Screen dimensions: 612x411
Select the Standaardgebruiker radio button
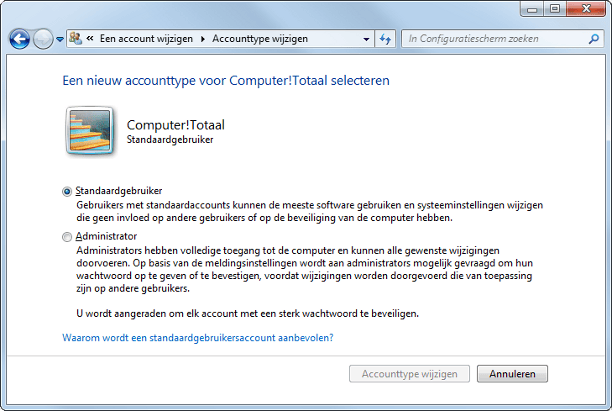click(67, 191)
